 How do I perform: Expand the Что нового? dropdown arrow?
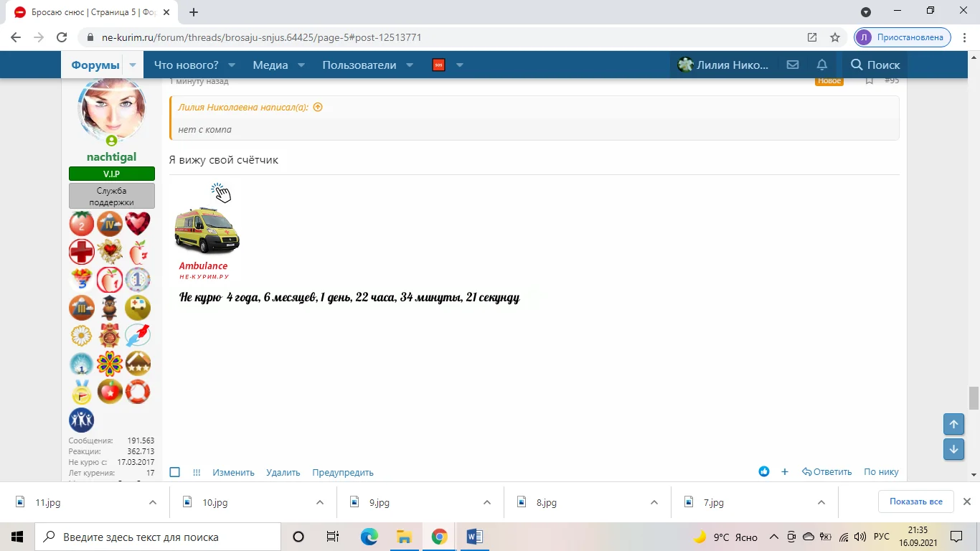pos(232,65)
